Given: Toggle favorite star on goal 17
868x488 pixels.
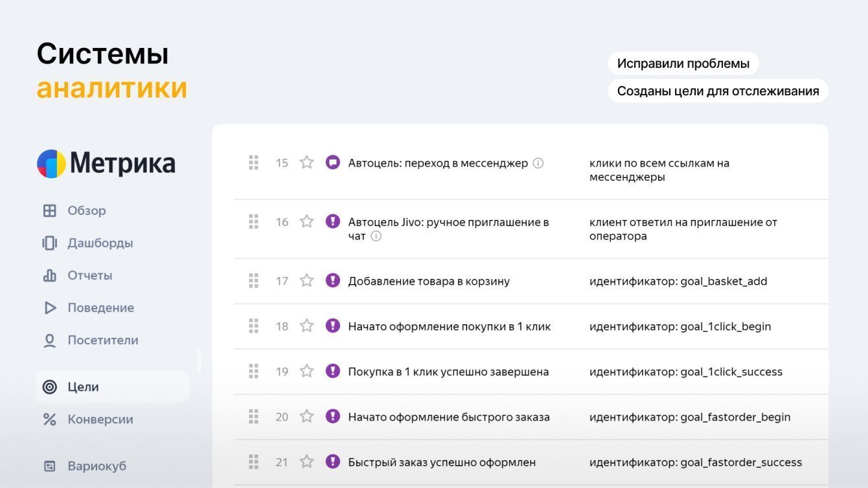Looking at the screenshot, I should click(x=307, y=280).
